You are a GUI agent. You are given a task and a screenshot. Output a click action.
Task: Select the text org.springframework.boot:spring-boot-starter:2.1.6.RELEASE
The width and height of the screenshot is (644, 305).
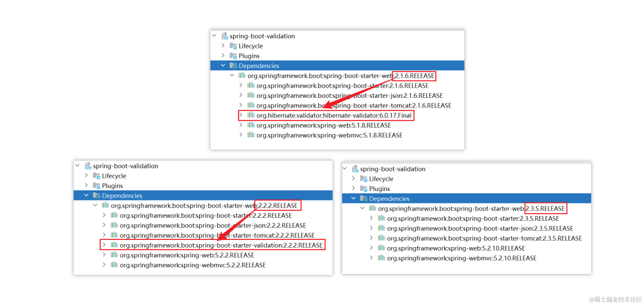(342, 86)
